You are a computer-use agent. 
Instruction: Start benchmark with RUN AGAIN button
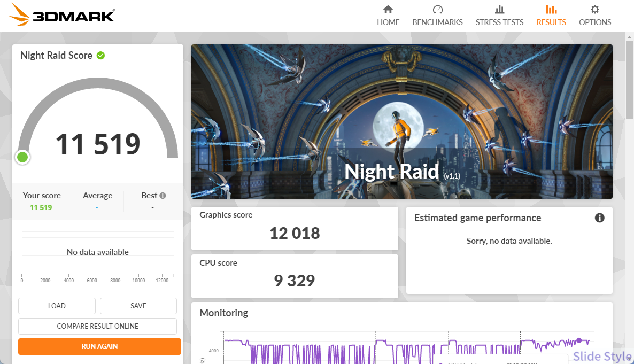pyautogui.click(x=99, y=346)
